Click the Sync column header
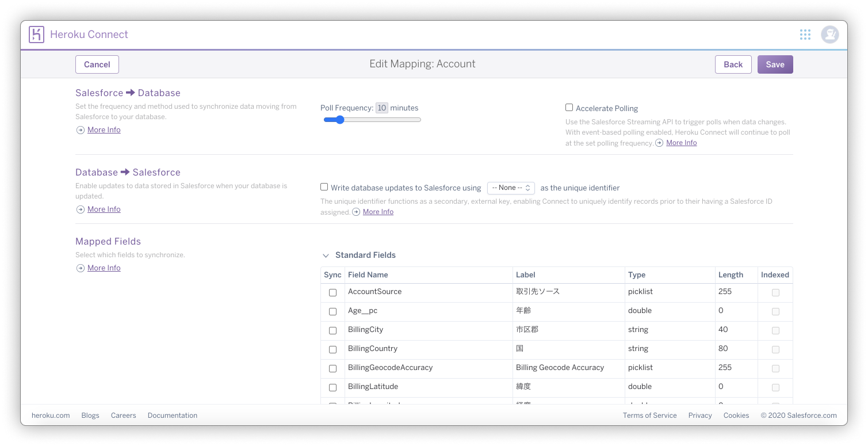This screenshot has width=868, height=446. pyautogui.click(x=332, y=275)
